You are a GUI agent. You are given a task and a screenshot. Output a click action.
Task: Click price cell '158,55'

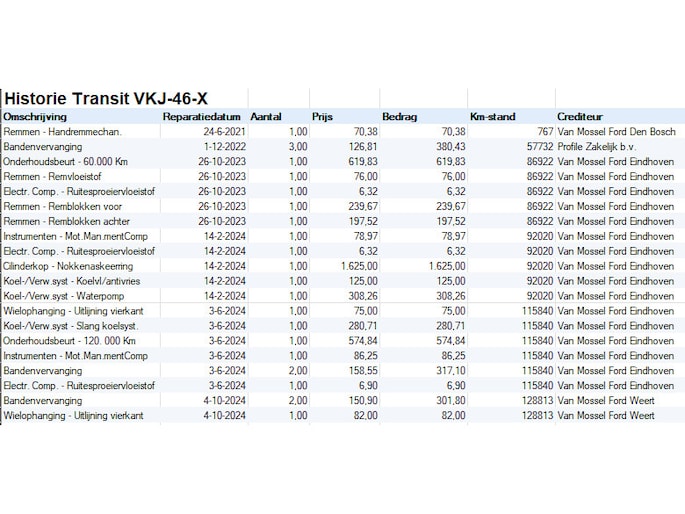(363, 370)
